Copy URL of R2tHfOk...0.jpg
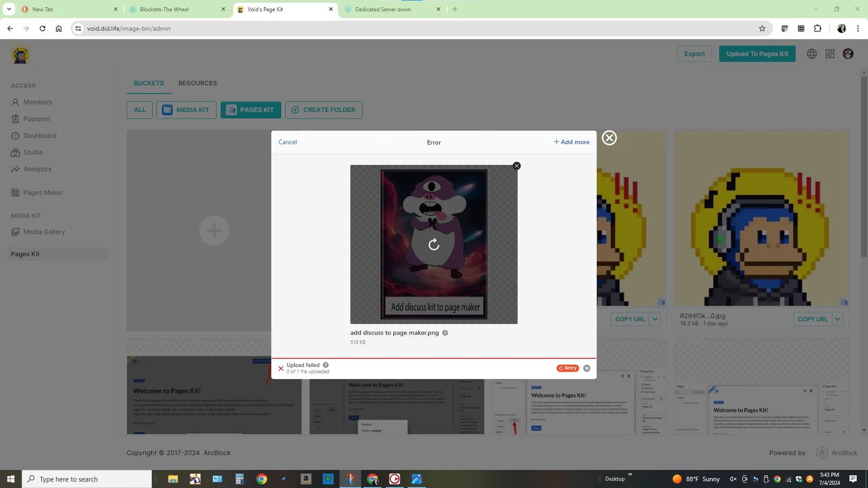Viewport: 868px width, 488px height. tap(812, 319)
